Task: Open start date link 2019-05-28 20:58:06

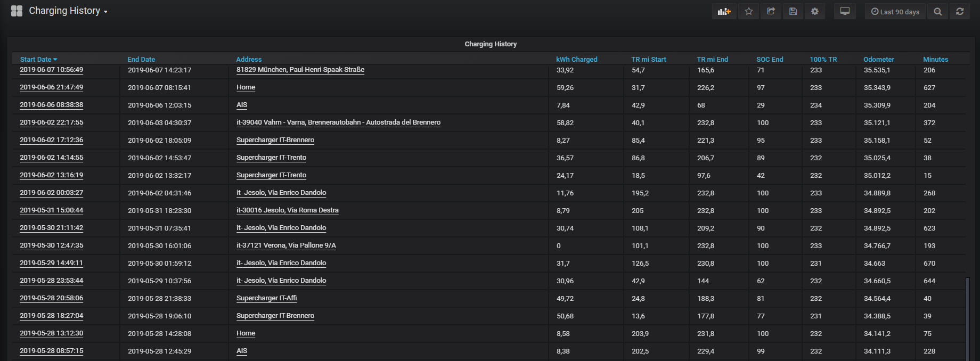Action: coord(52,298)
